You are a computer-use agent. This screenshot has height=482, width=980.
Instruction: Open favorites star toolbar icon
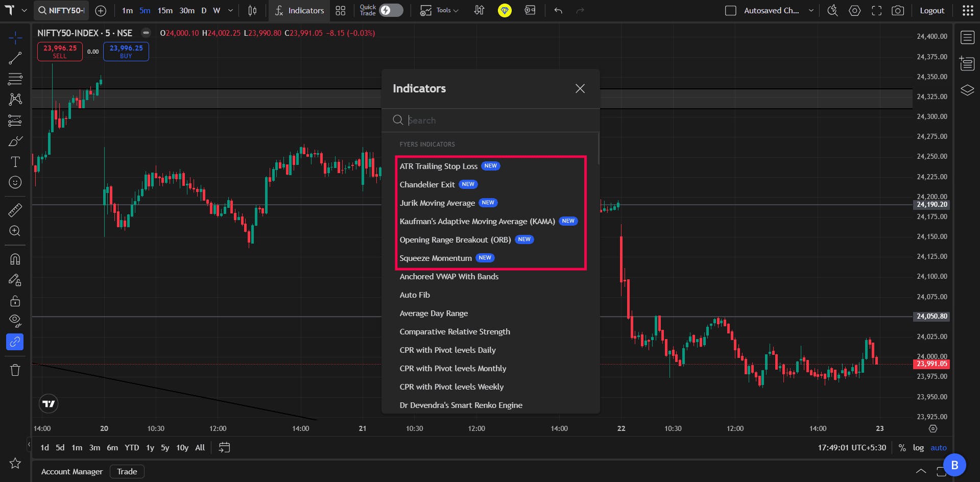coord(15,463)
